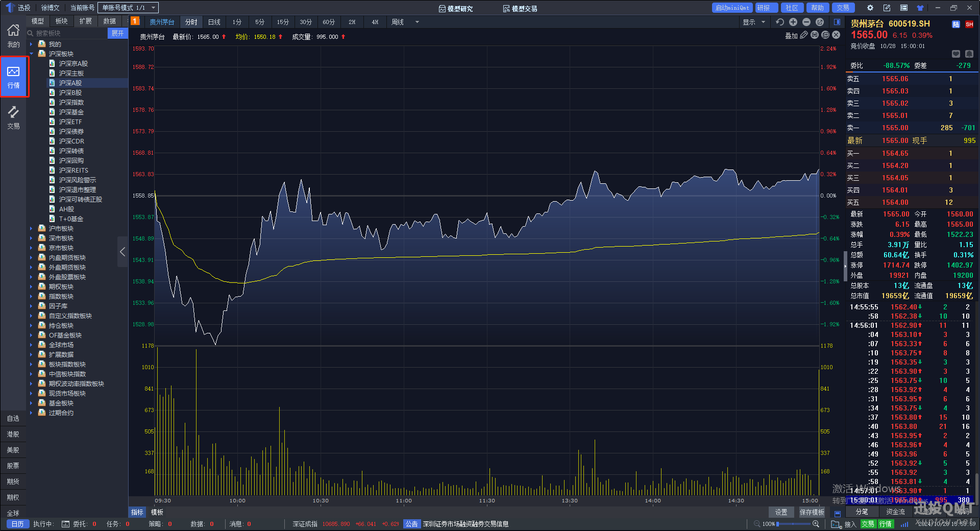Select the 60分 period tab

coord(329,22)
